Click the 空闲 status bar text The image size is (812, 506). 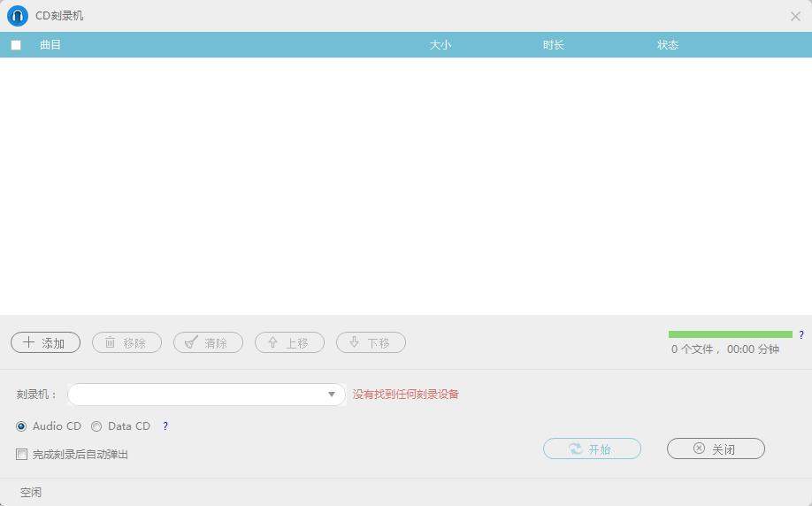point(31,492)
